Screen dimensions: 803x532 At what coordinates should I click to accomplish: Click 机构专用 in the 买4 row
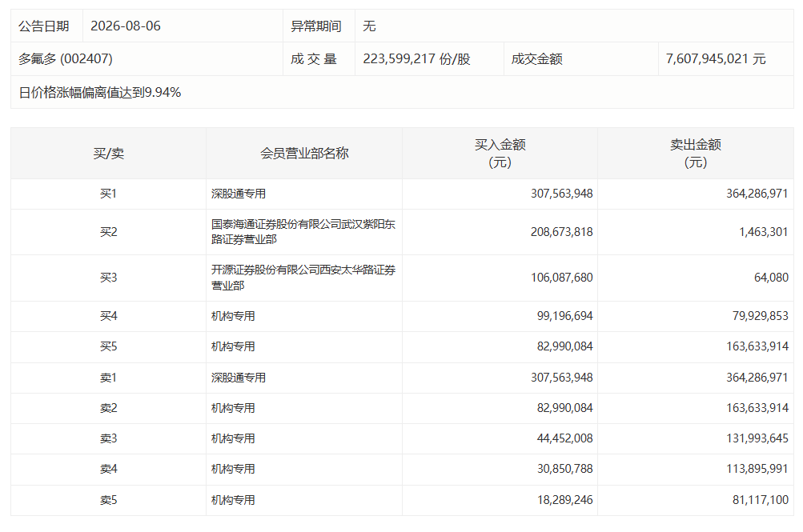[x=233, y=316]
